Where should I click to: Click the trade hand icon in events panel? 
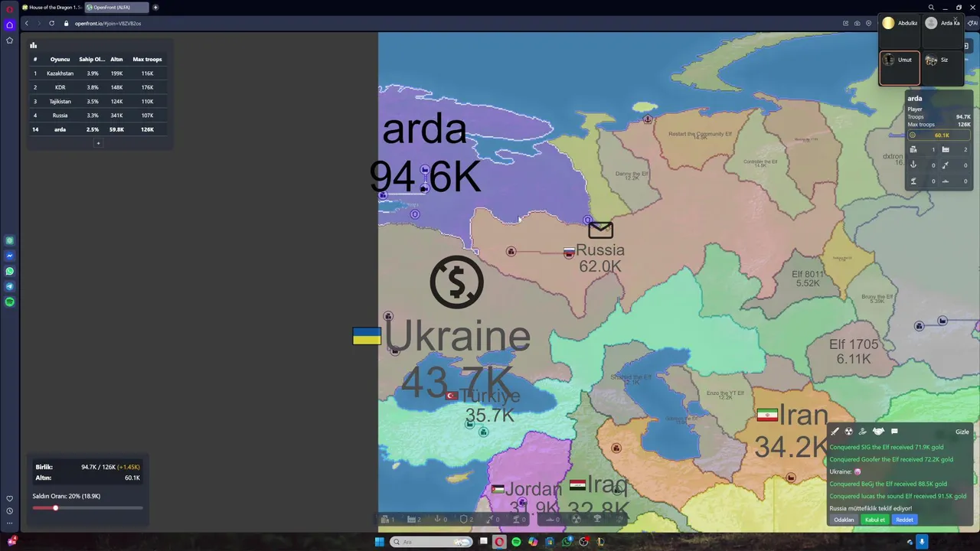click(x=863, y=432)
